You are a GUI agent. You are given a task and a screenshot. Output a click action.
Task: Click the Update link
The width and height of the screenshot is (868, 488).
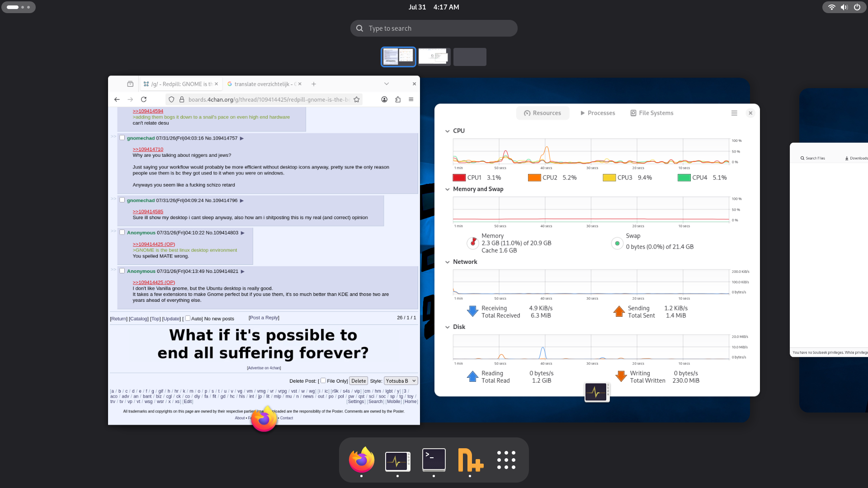point(171,319)
